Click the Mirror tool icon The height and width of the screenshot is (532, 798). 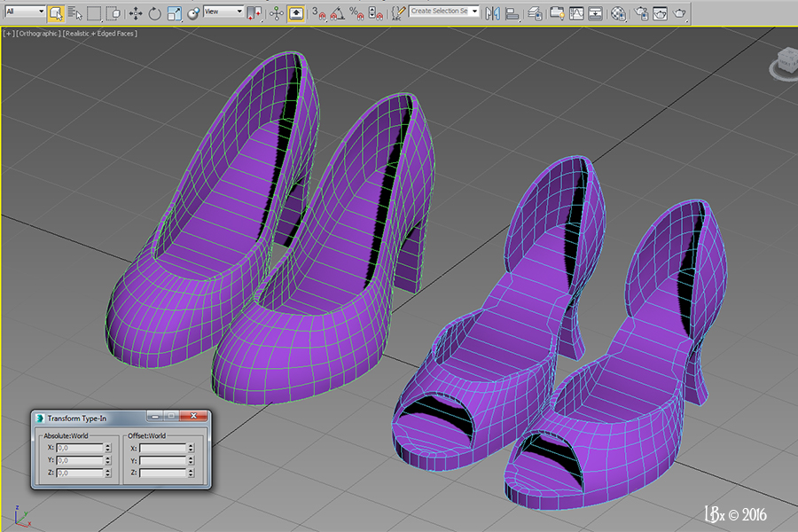tap(492, 13)
